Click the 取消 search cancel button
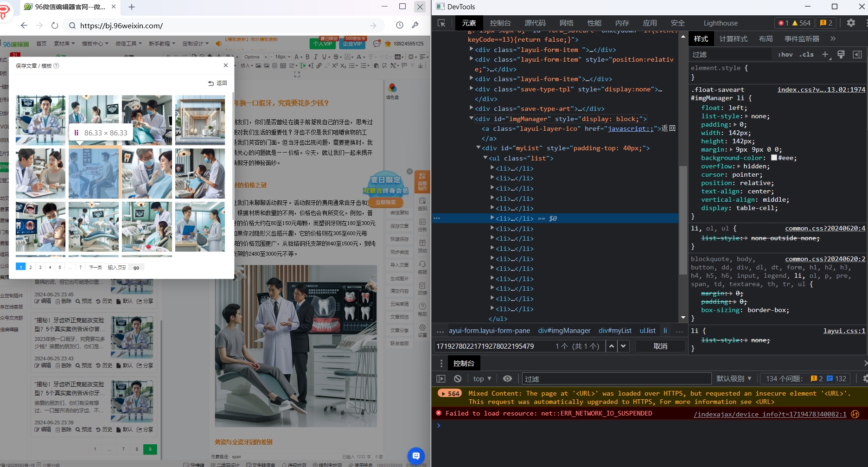Screen dimensions: 868x467 click(x=660, y=346)
